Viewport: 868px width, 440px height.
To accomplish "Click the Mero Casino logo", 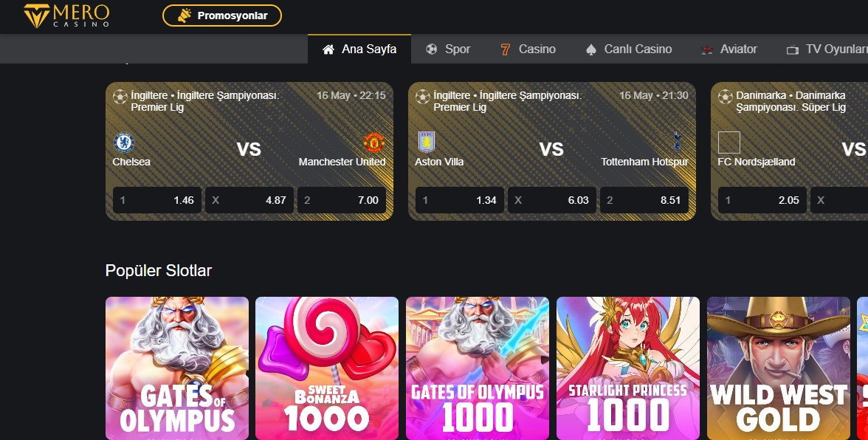I will tap(66, 16).
